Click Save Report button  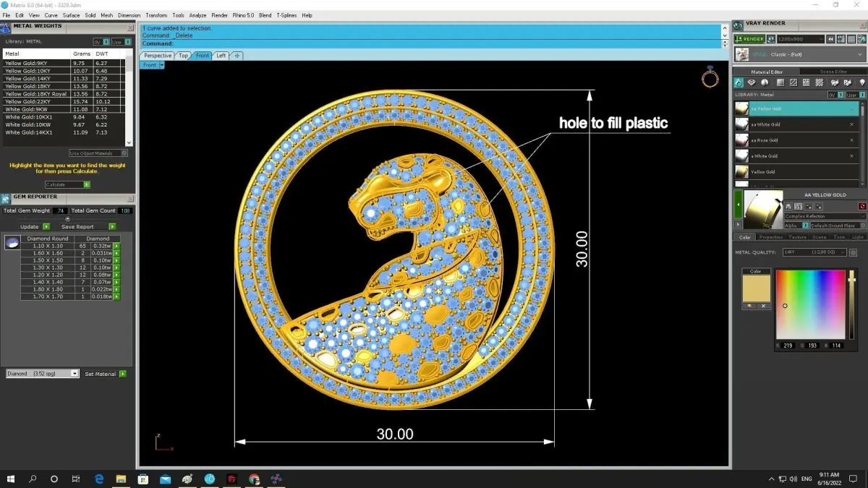pos(88,227)
